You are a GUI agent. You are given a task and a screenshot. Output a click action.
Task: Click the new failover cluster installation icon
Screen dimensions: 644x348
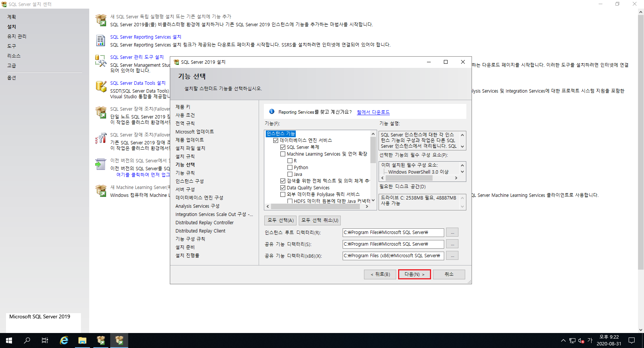(101, 112)
